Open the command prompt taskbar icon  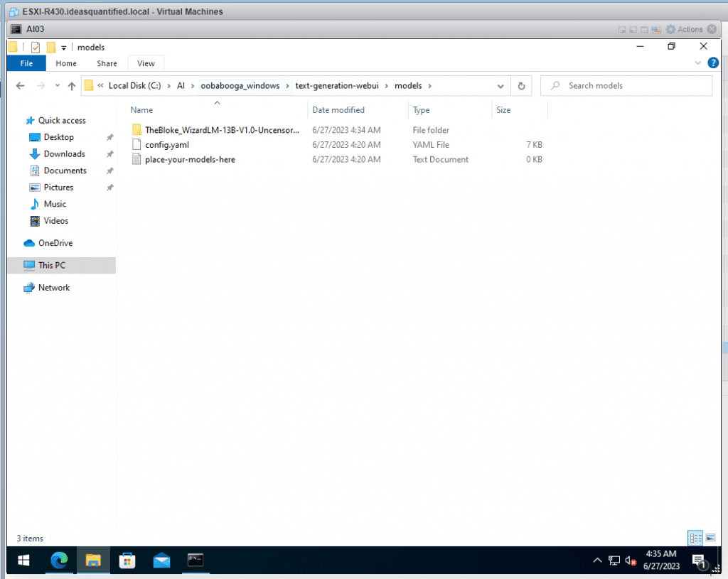(x=196, y=561)
